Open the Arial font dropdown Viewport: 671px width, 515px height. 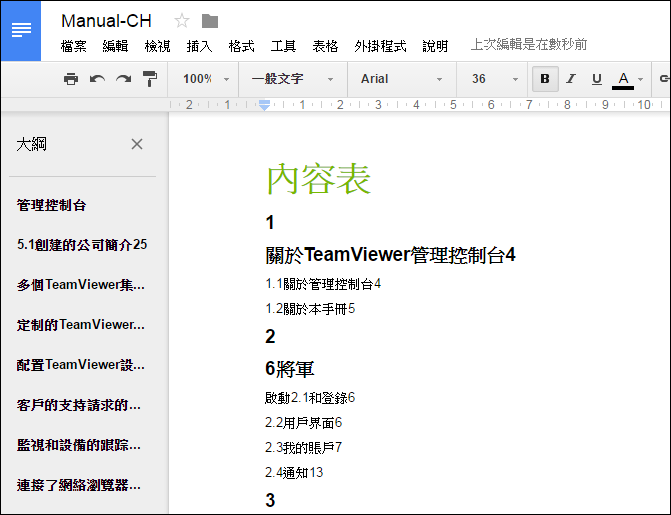(x=401, y=79)
